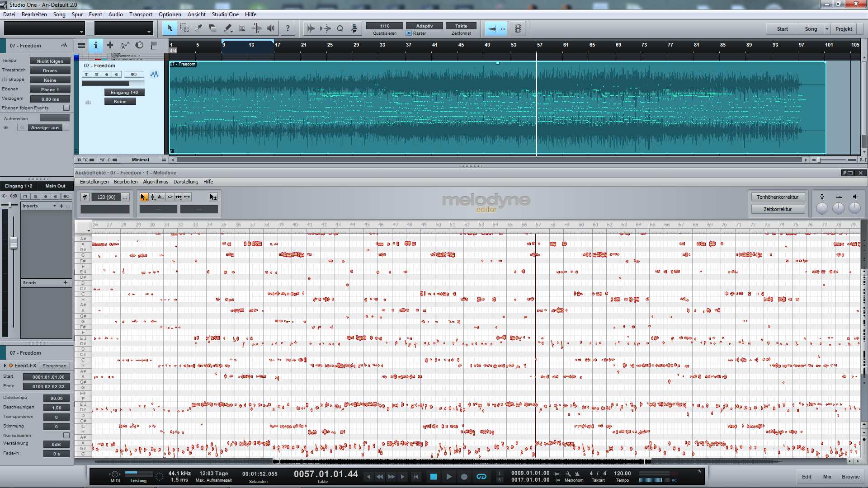Select the arrow tool in main toolbar
This screenshot has height=488, width=868.
click(x=170, y=28)
